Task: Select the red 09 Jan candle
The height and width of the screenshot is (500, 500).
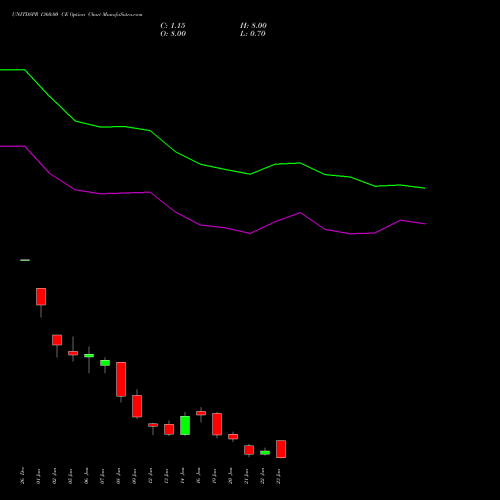Action: [x=137, y=406]
